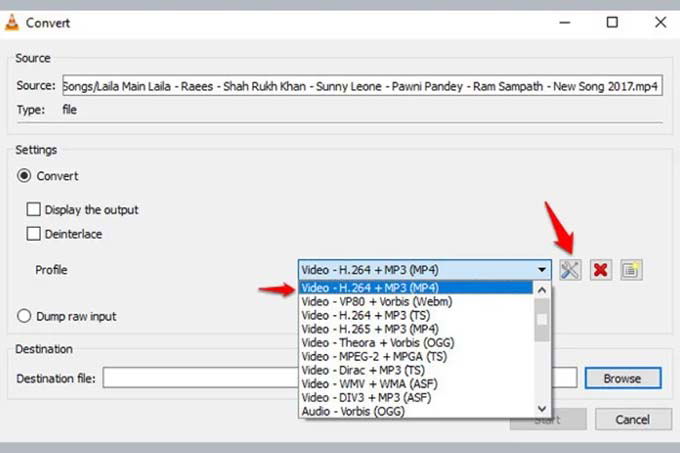Choose Video - WMV + WMA (ASF)

coord(415,384)
